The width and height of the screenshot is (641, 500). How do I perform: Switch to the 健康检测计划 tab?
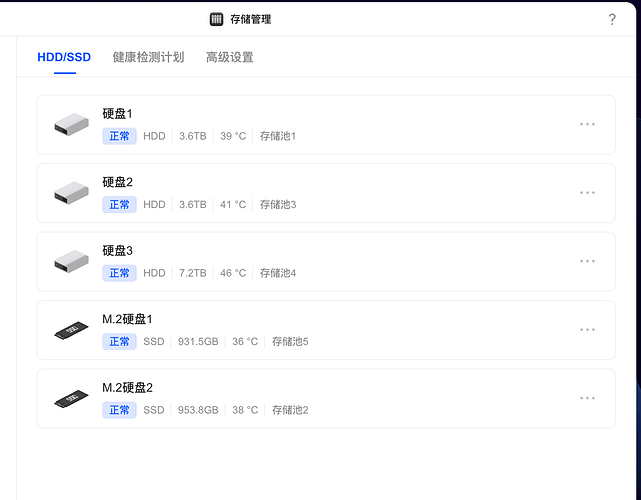tap(148, 57)
